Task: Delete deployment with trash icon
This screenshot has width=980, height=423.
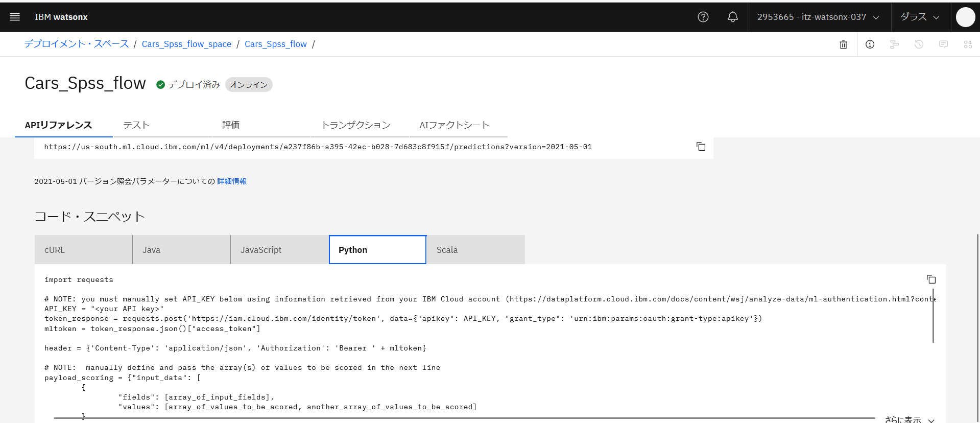Action: pos(843,44)
